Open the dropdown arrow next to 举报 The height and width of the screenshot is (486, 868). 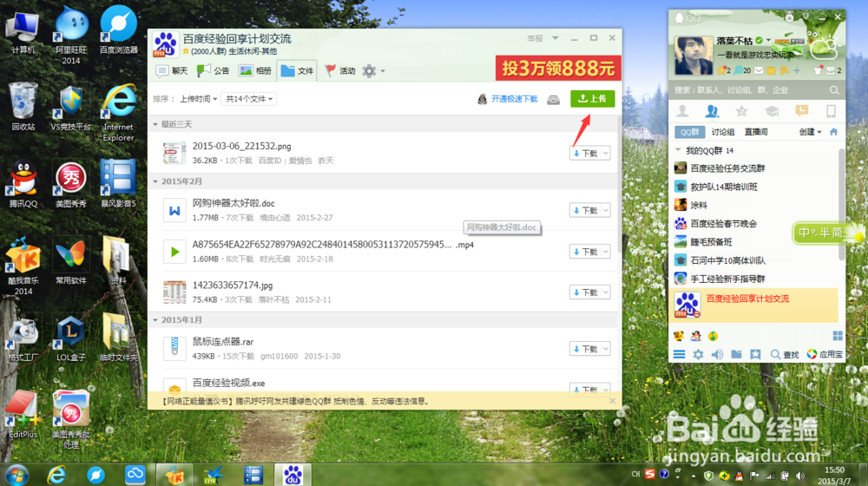point(556,38)
